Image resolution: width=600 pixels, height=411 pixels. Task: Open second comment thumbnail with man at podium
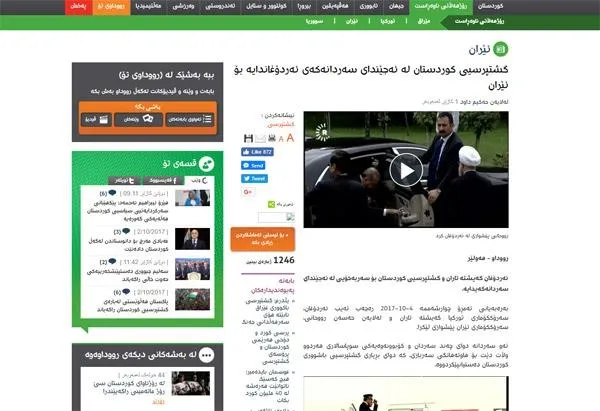click(x=192, y=239)
